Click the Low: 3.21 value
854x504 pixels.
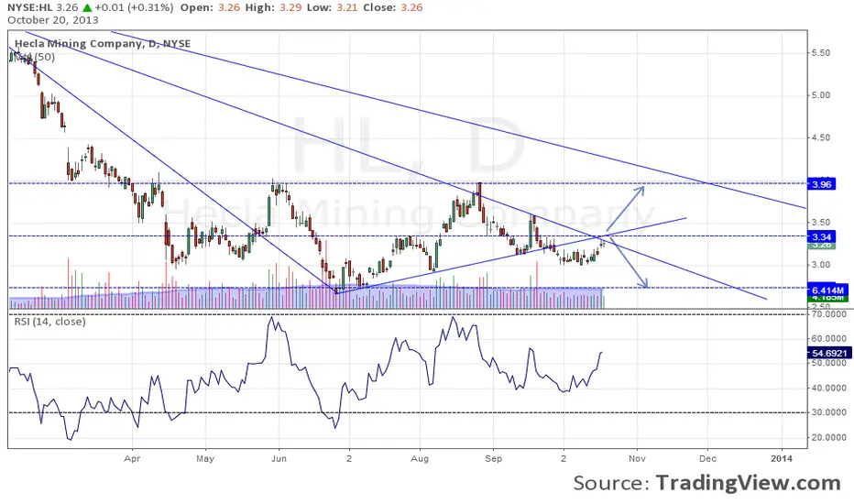pyautogui.click(x=333, y=7)
